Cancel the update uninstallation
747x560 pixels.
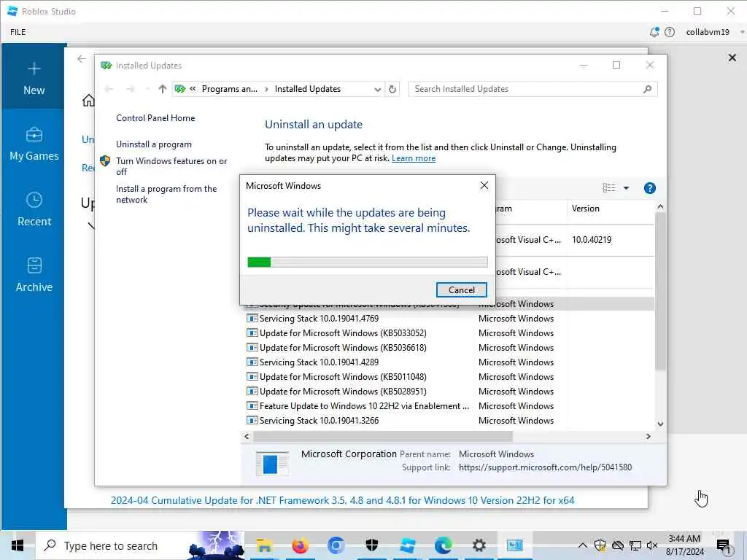(x=461, y=290)
